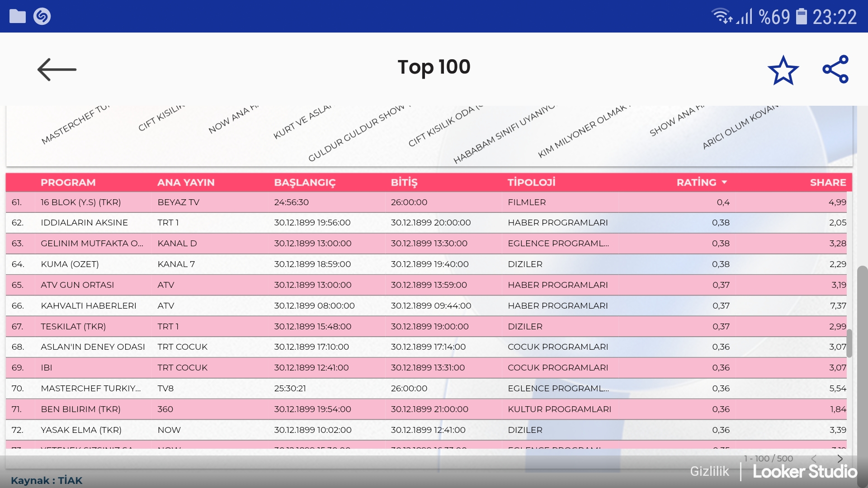This screenshot has width=868, height=488.
Task: Select the KUMA (OZET) program row
Action: pos(70,264)
